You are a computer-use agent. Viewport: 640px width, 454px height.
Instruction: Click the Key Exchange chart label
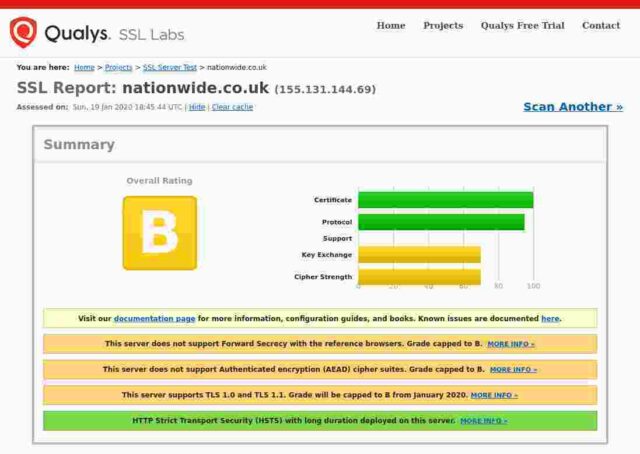pyautogui.click(x=327, y=255)
